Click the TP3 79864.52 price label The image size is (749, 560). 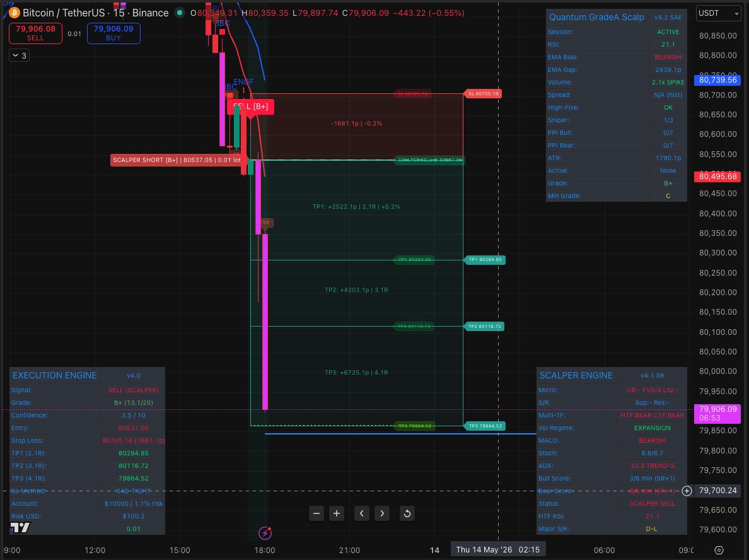click(x=484, y=426)
